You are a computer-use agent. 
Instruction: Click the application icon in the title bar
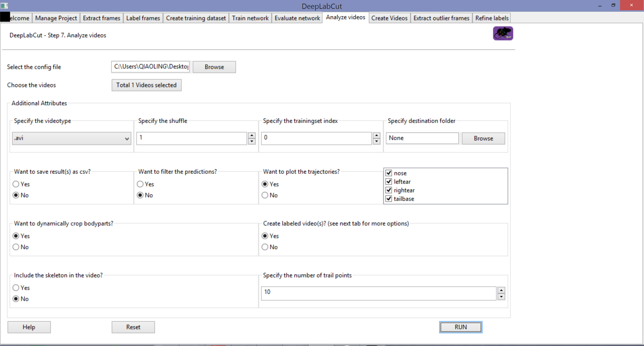pyautogui.click(x=4, y=5)
